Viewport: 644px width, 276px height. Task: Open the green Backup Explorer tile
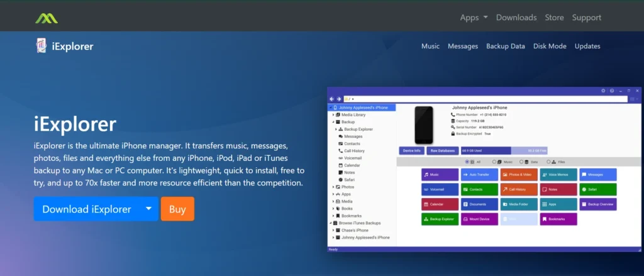440,219
